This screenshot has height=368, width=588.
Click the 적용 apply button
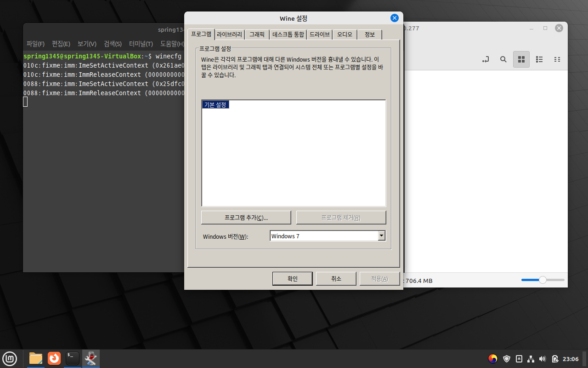pos(379,279)
